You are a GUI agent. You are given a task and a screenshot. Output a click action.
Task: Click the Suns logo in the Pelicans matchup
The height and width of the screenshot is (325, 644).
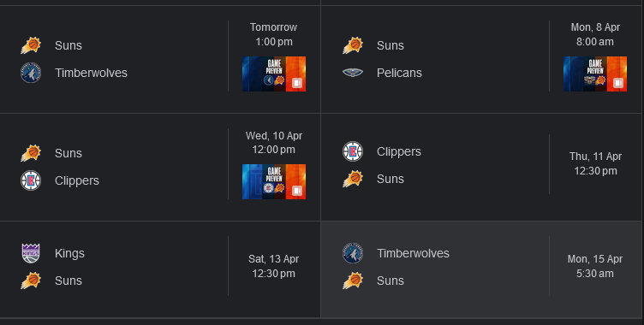[x=353, y=45]
